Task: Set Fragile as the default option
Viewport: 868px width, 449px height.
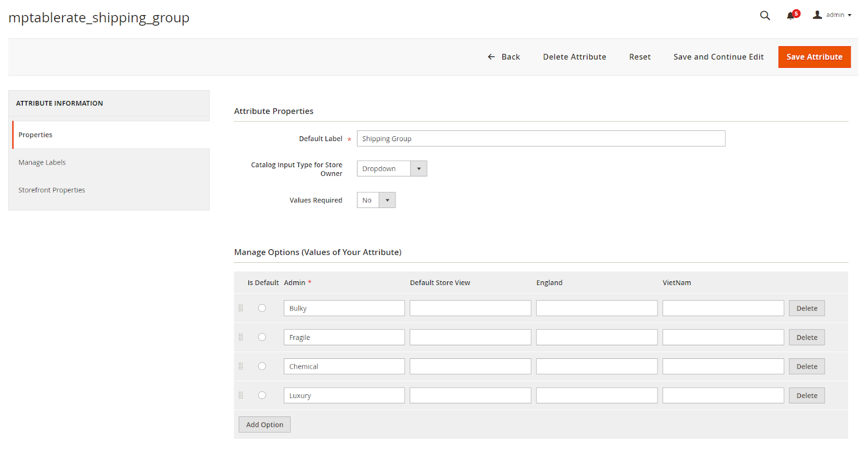Action: pos(262,337)
